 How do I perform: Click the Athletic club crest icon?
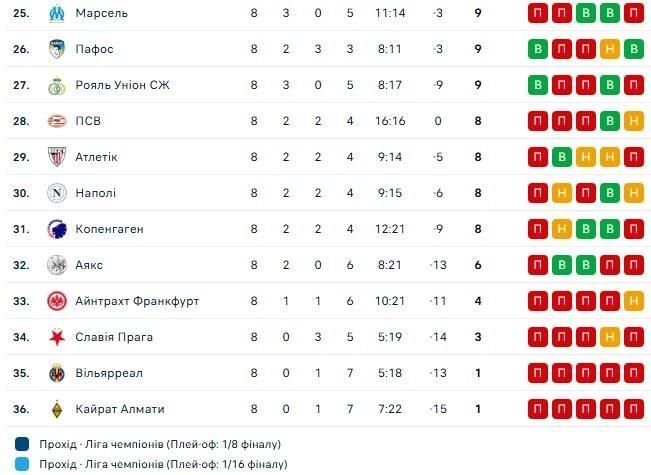tap(56, 157)
